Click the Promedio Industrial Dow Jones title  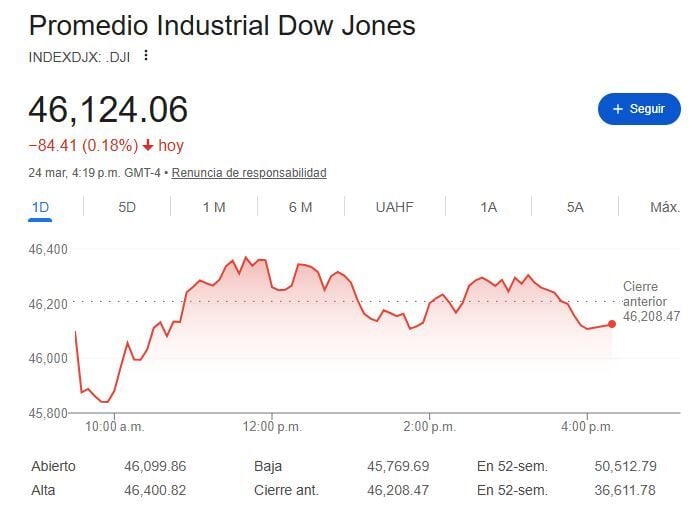pyautogui.click(x=222, y=26)
